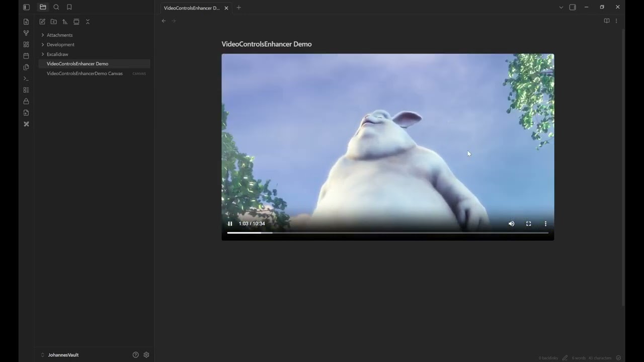644x362 pixels.
Task: Change the file sort order
Action: (65, 22)
